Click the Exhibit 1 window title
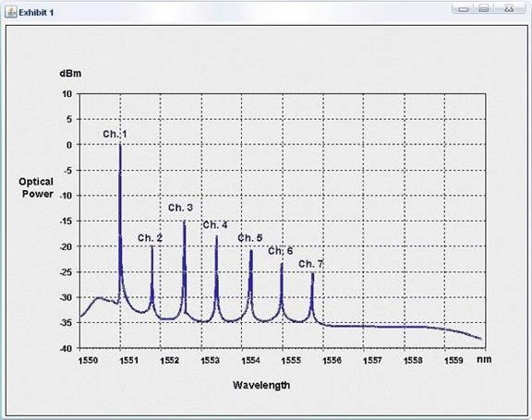 (36, 13)
